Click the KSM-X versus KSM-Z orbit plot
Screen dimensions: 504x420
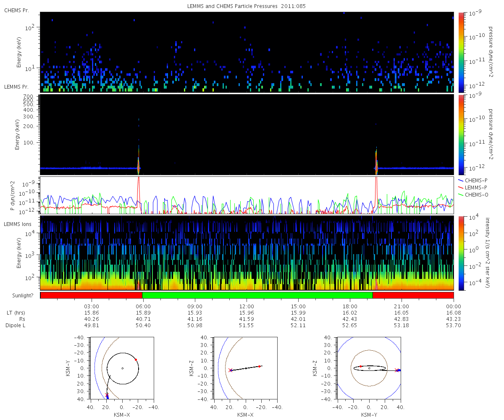tap(246, 368)
